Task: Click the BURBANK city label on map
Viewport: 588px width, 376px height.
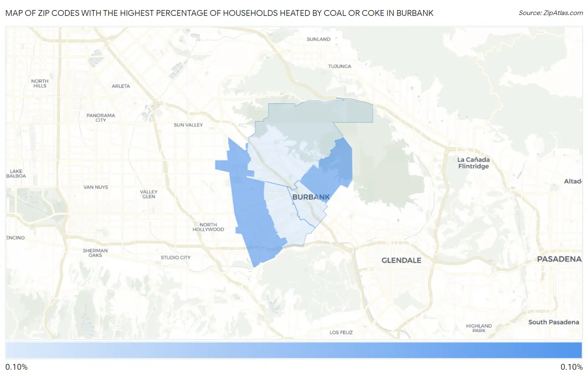Action: (x=311, y=197)
